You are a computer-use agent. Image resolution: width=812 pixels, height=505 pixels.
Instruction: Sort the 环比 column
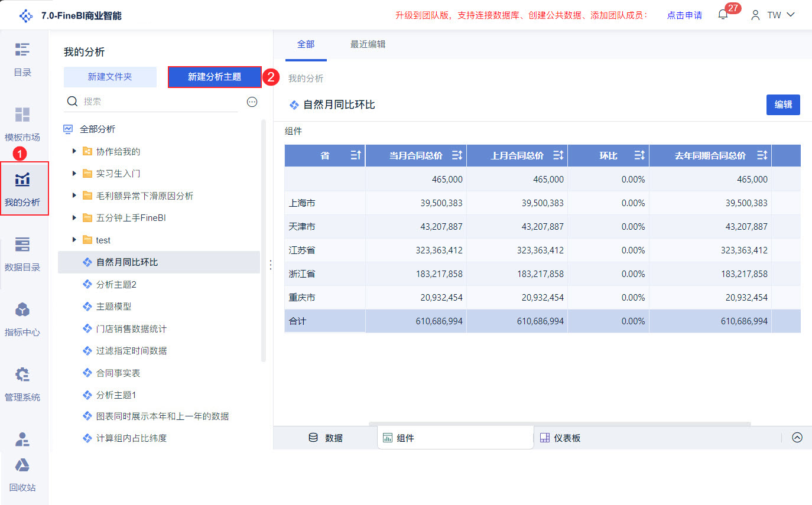coord(639,155)
